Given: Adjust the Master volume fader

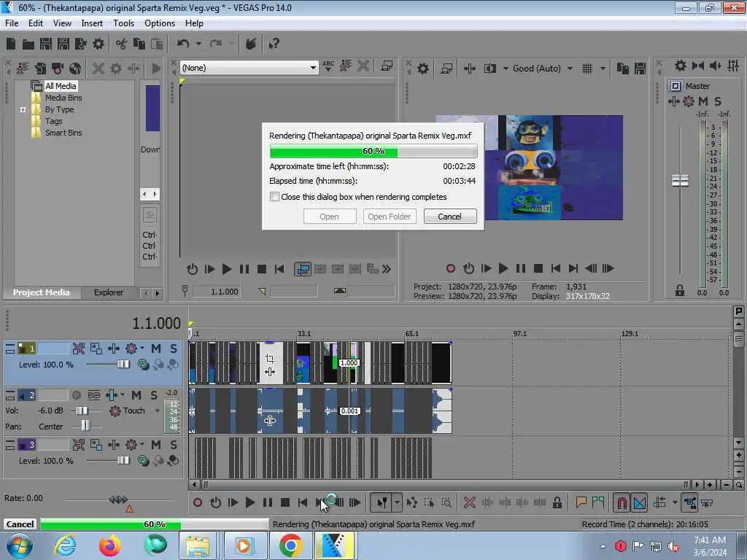Looking at the screenshot, I should [x=680, y=181].
